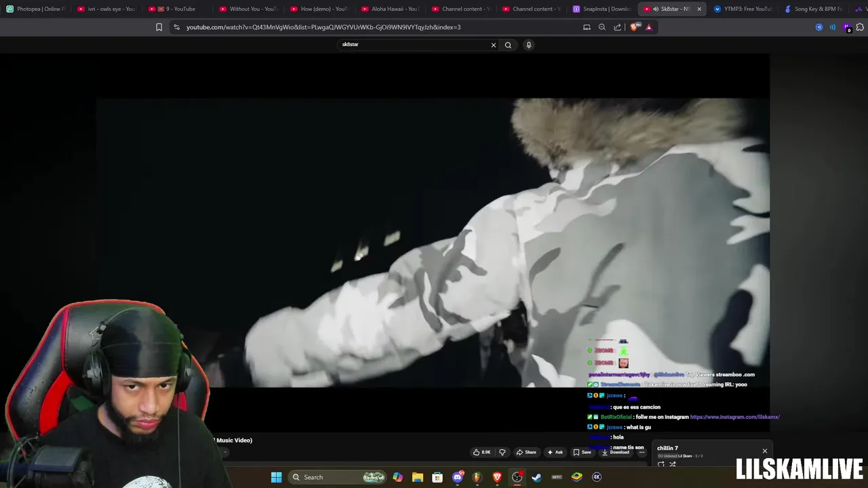Open the first Channel content tab
Viewport: 868px width, 488px height.
tap(460, 9)
